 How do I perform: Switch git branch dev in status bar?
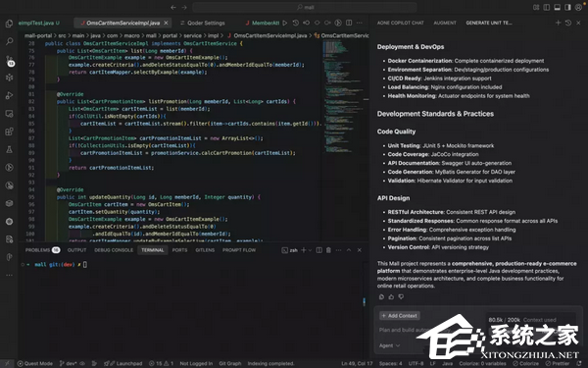[68, 363]
